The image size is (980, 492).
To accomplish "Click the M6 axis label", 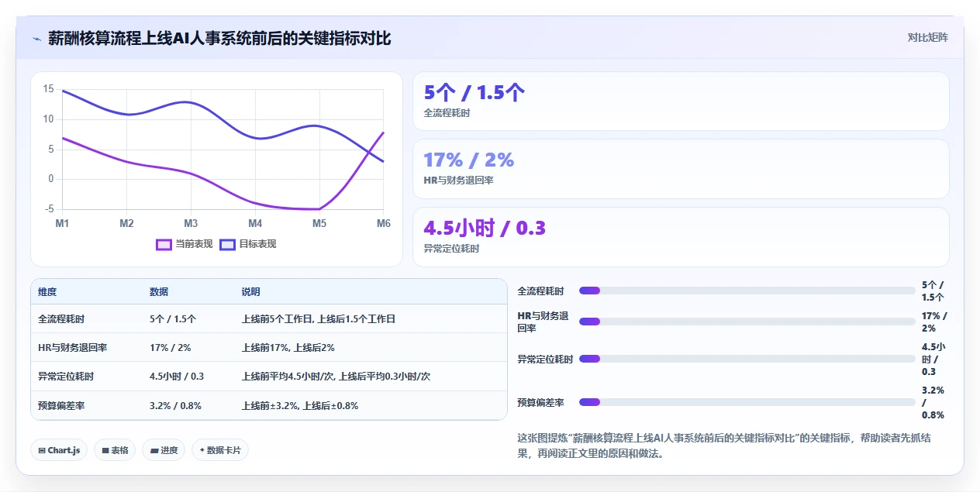I will pyautogui.click(x=384, y=223).
